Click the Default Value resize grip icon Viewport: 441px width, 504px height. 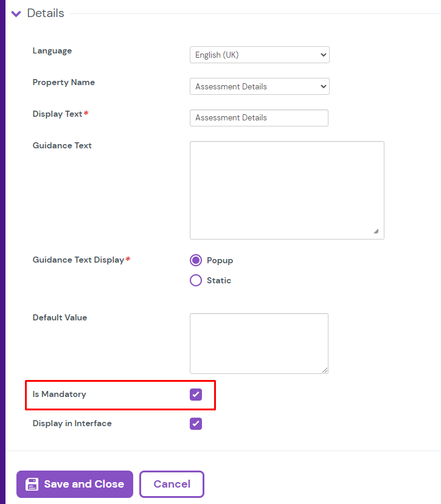pyautogui.click(x=324, y=369)
